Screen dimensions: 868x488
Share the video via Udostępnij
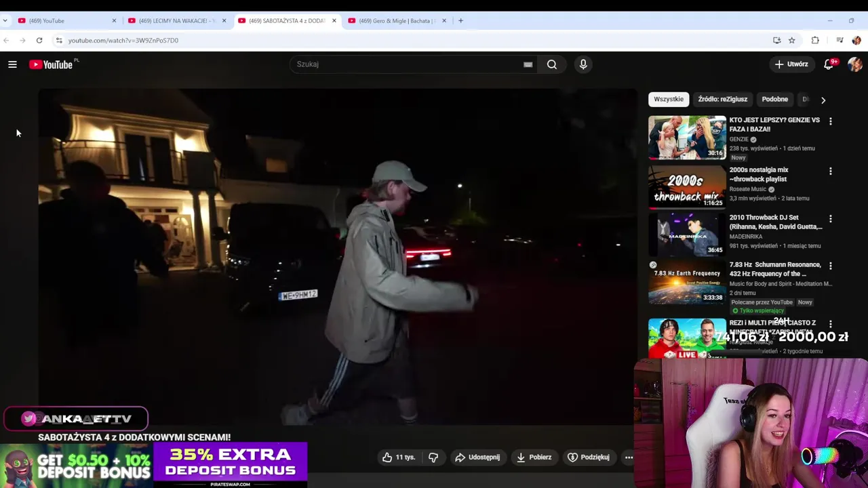coord(477,457)
